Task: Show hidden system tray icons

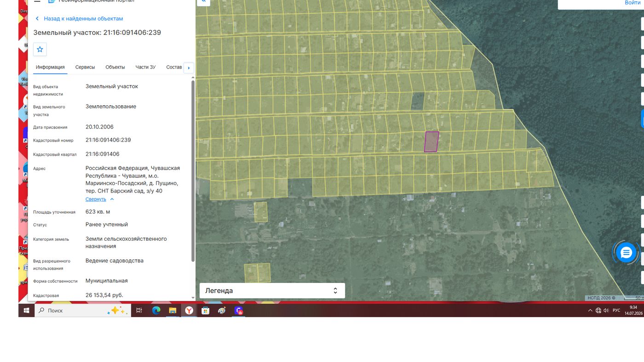Action: [x=590, y=311]
